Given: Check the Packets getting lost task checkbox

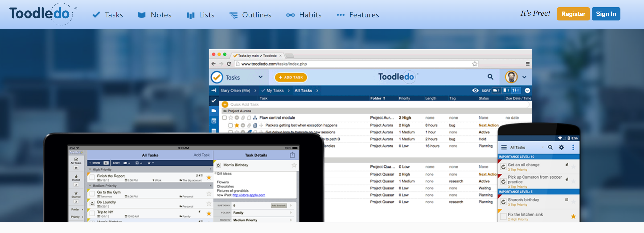Looking at the screenshot, I should coord(230,125).
